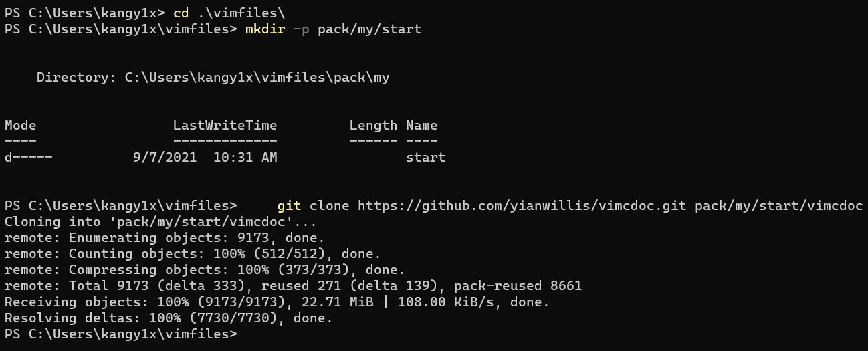Click the 9/7/2021 10:31 AM timestamp

coord(205,158)
